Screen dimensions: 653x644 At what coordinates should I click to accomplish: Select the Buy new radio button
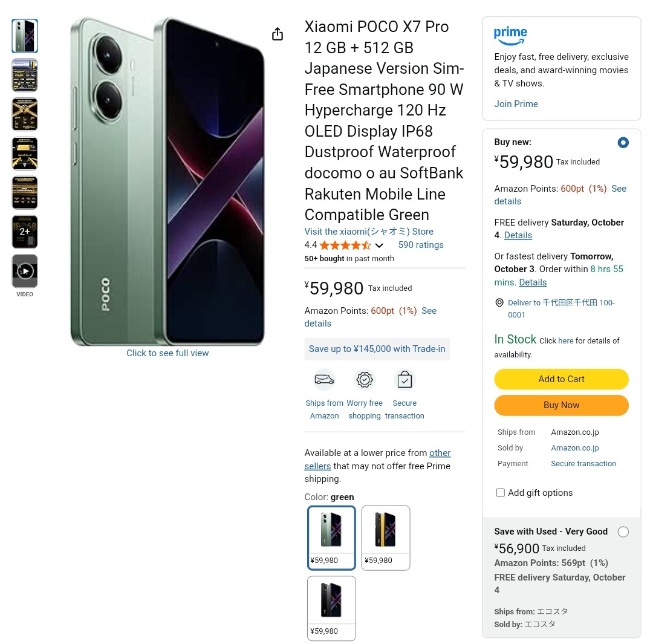(x=623, y=143)
